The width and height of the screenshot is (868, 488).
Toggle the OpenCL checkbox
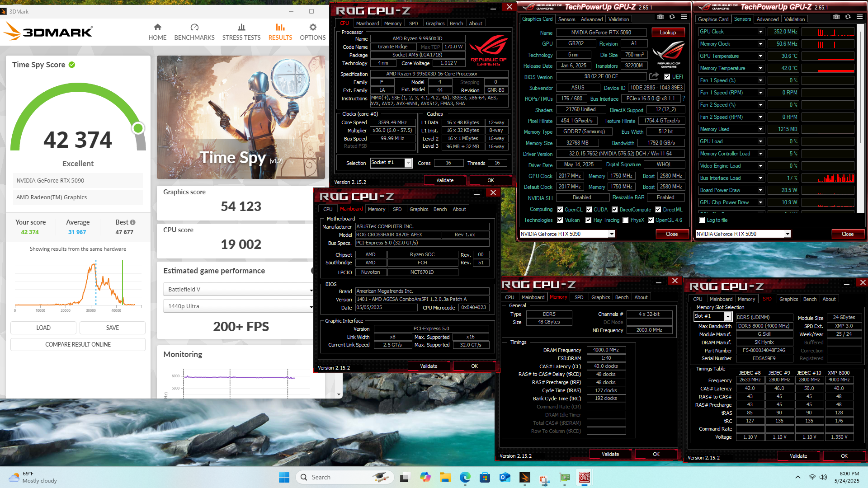[560, 210]
